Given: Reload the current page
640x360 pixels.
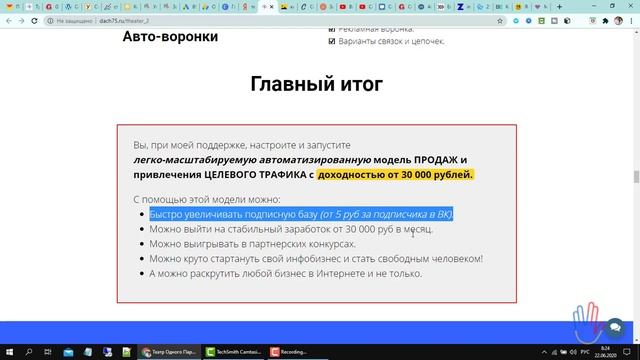Looking at the screenshot, I should click(x=34, y=21).
